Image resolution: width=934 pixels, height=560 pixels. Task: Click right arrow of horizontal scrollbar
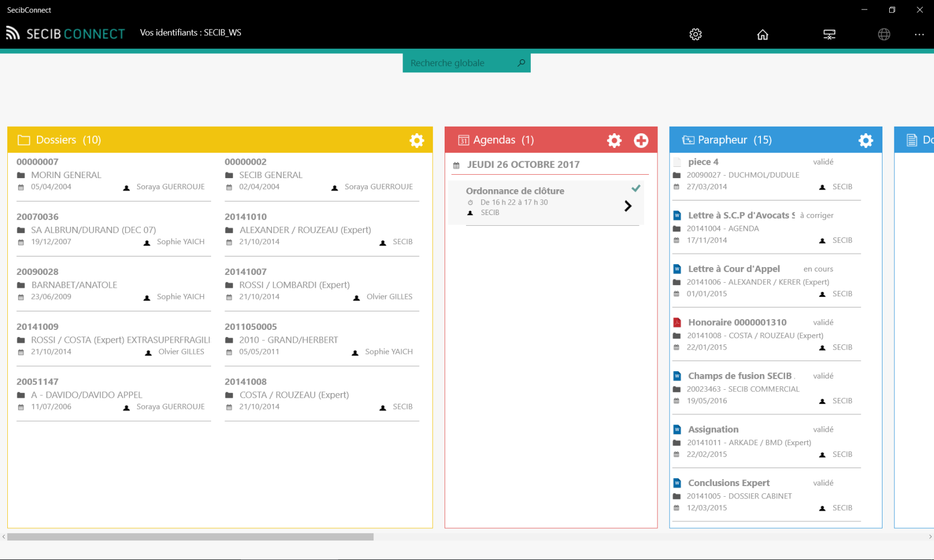(930, 537)
